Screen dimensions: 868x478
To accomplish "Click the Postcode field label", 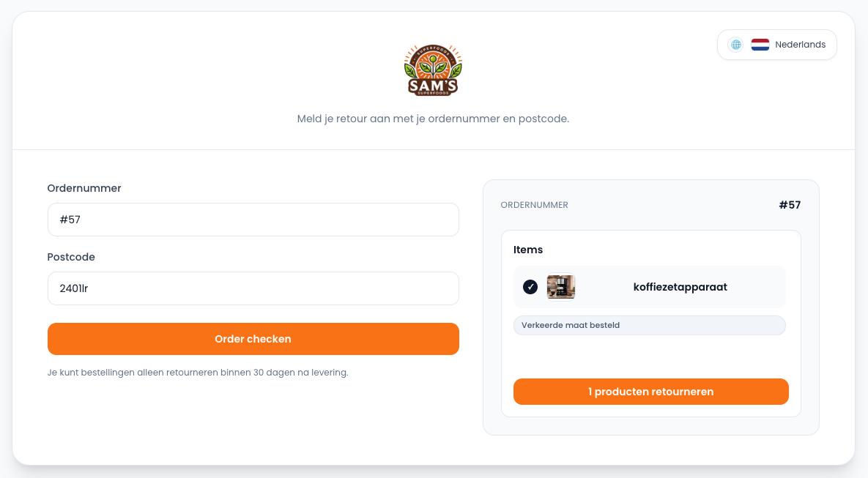I will click(71, 257).
